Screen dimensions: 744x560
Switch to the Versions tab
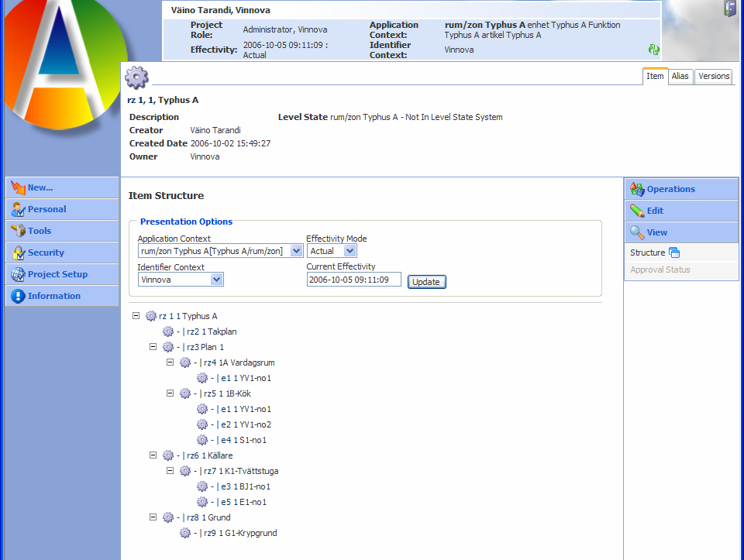tap(714, 77)
